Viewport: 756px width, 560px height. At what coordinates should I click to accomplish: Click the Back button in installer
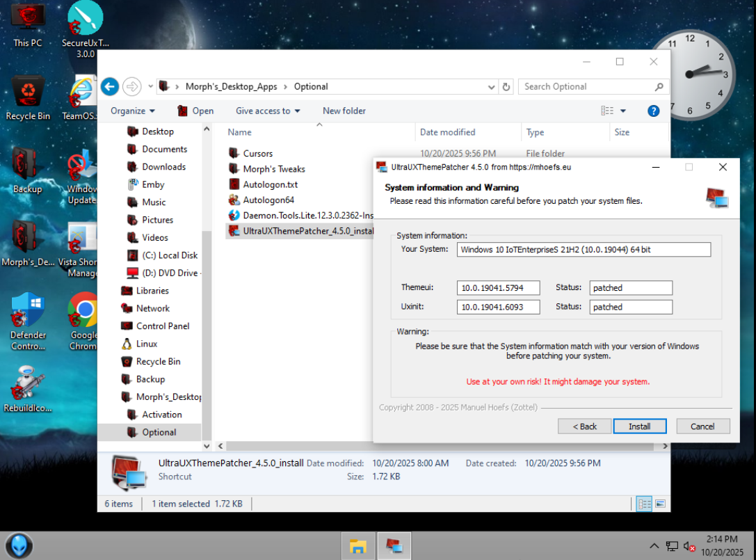(x=584, y=426)
